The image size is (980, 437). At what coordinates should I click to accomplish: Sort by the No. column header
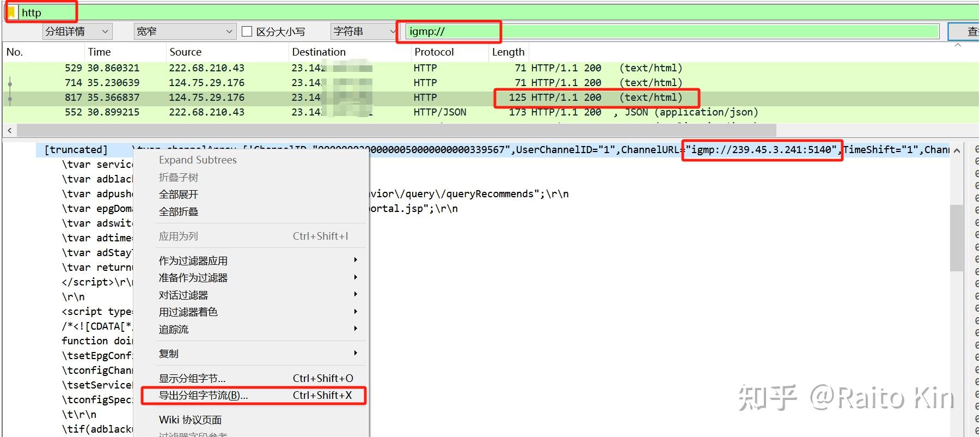coord(44,52)
